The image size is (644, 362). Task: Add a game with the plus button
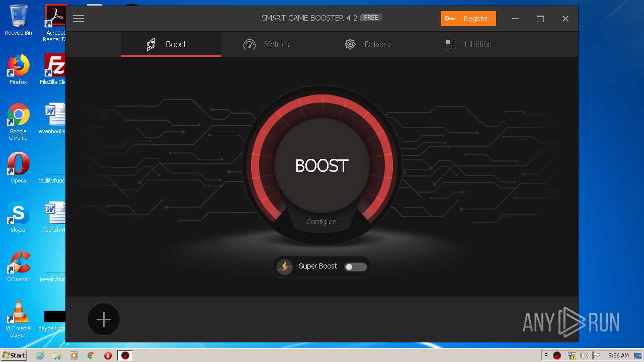pos(104,319)
